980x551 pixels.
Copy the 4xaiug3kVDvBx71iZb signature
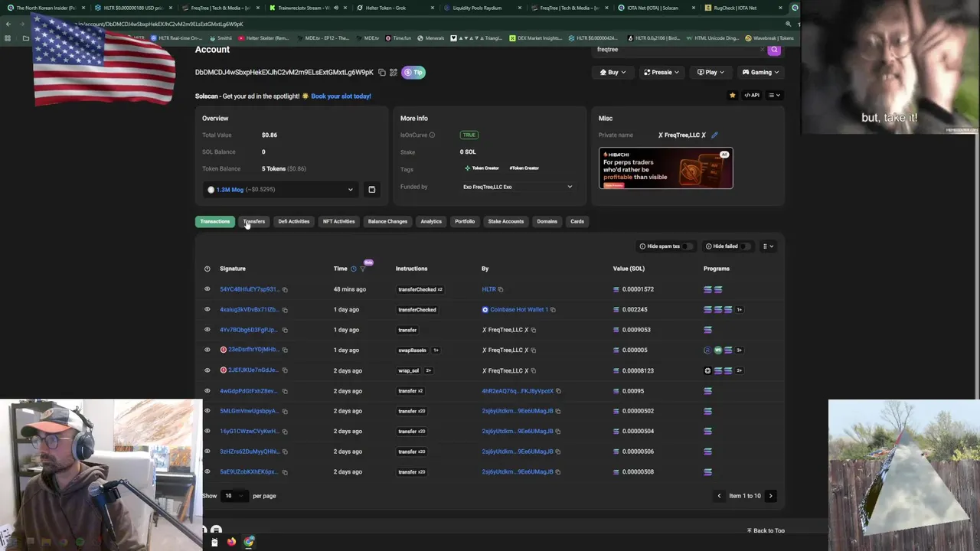pos(285,310)
